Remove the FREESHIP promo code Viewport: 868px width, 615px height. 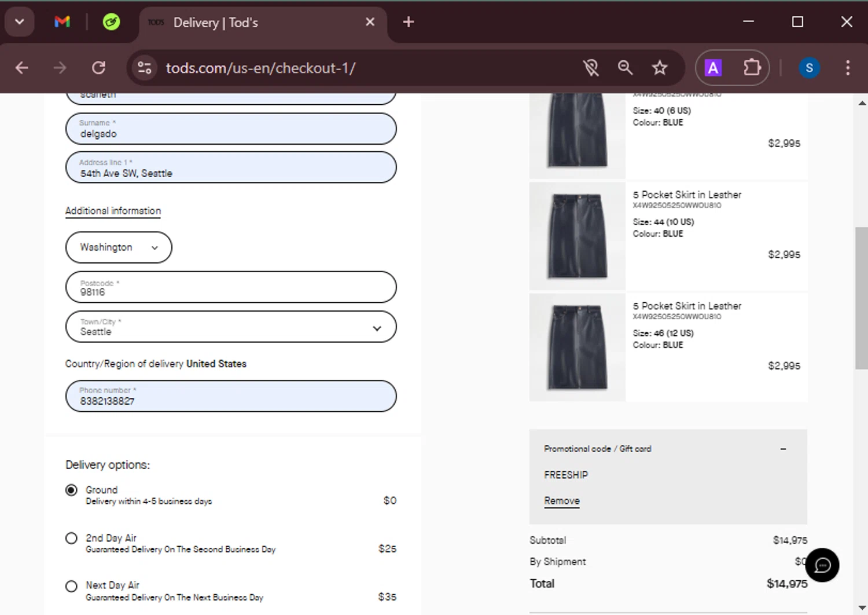tap(561, 501)
